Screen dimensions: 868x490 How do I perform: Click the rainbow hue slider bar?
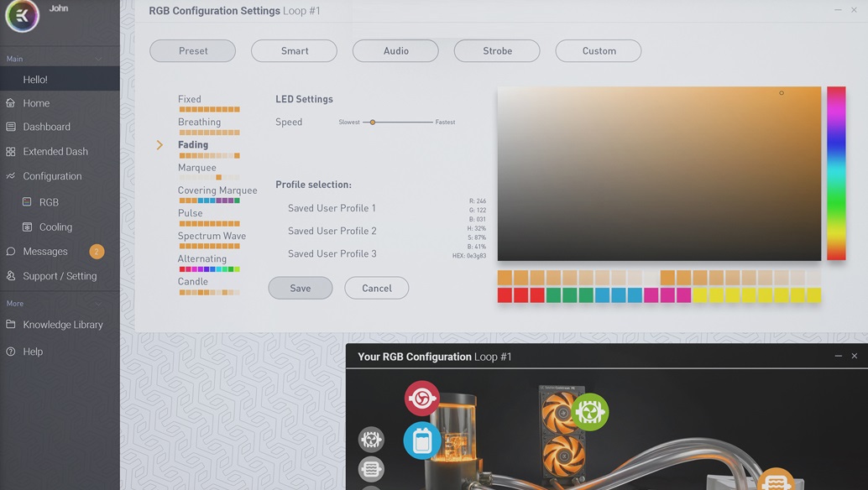coord(836,173)
